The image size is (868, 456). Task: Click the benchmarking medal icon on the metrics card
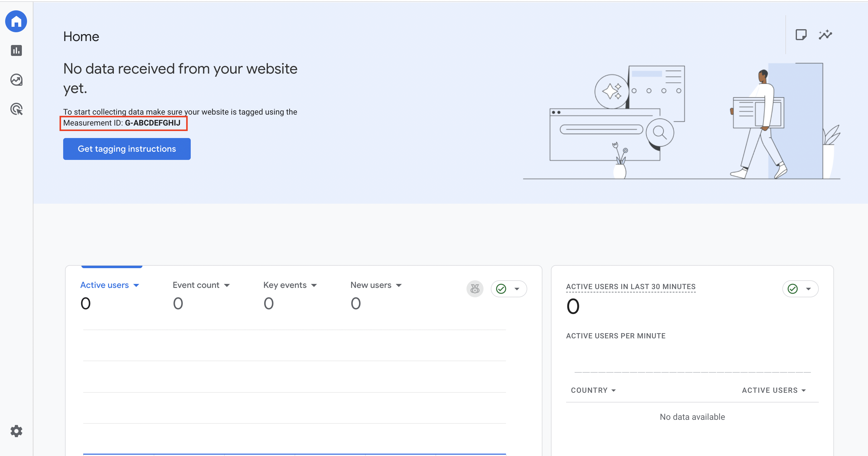click(x=475, y=289)
